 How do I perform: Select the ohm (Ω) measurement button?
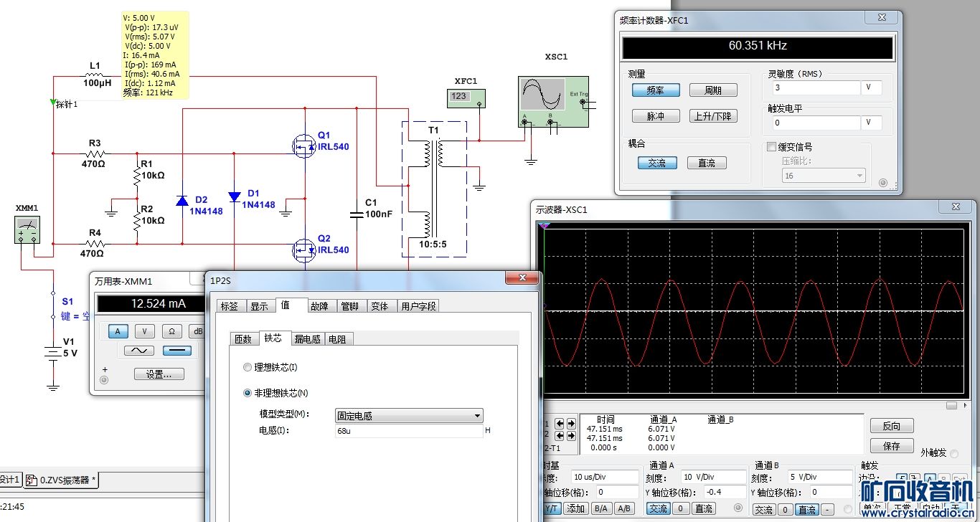tap(171, 331)
